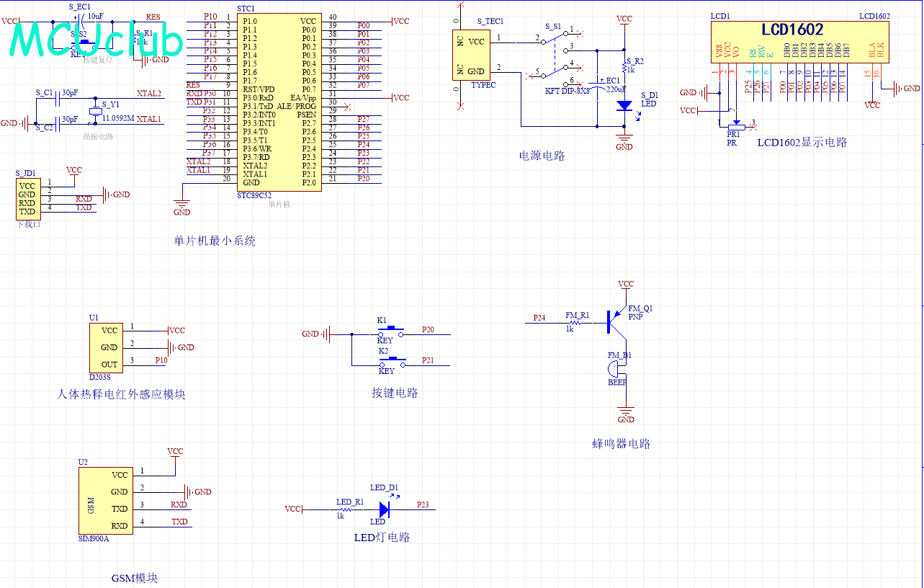Click the FM_B1 buzzer symbol
This screenshot has width=924, height=588.
[x=614, y=369]
